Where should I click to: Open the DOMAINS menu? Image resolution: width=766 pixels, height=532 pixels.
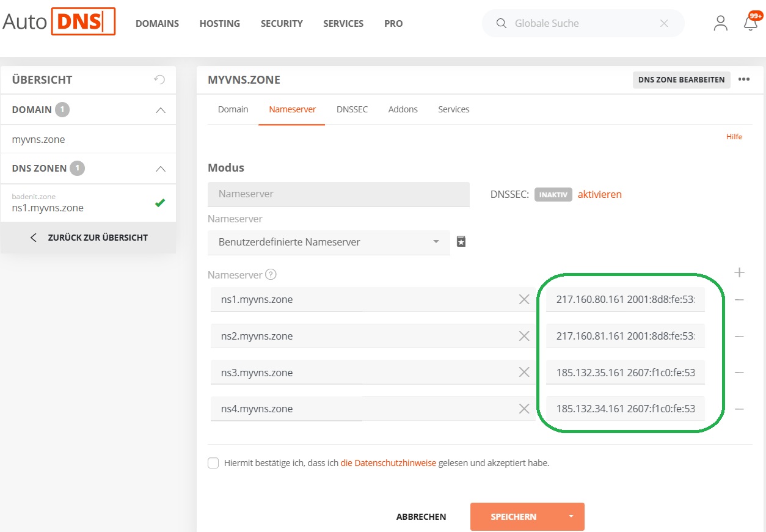coord(157,23)
